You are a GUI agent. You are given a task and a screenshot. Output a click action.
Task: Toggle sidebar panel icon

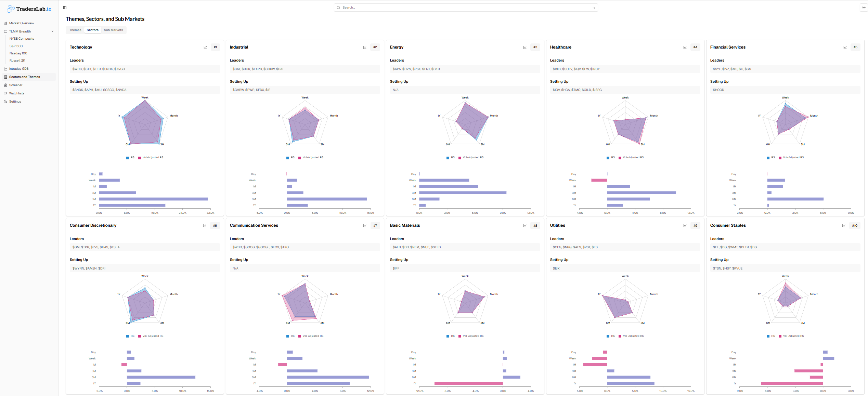pyautogui.click(x=65, y=8)
